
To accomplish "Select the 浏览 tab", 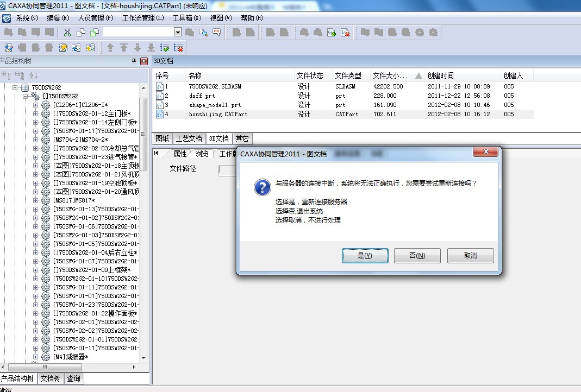I will [x=202, y=154].
